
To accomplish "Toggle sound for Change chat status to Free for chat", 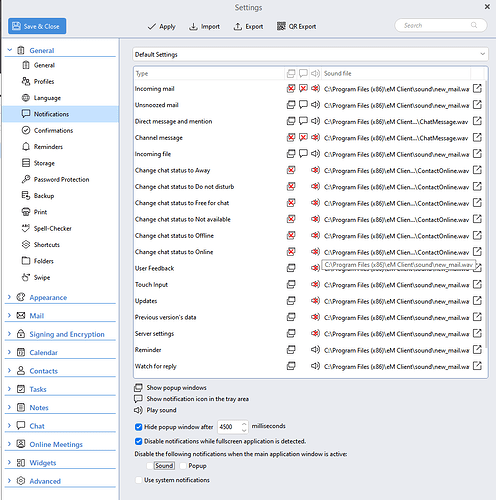I will (x=315, y=203).
